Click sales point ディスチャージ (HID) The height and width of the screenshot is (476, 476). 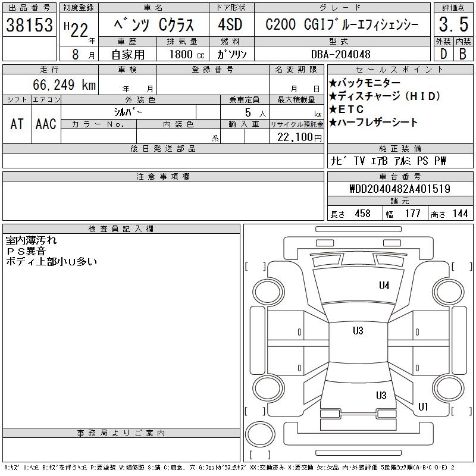(x=384, y=96)
